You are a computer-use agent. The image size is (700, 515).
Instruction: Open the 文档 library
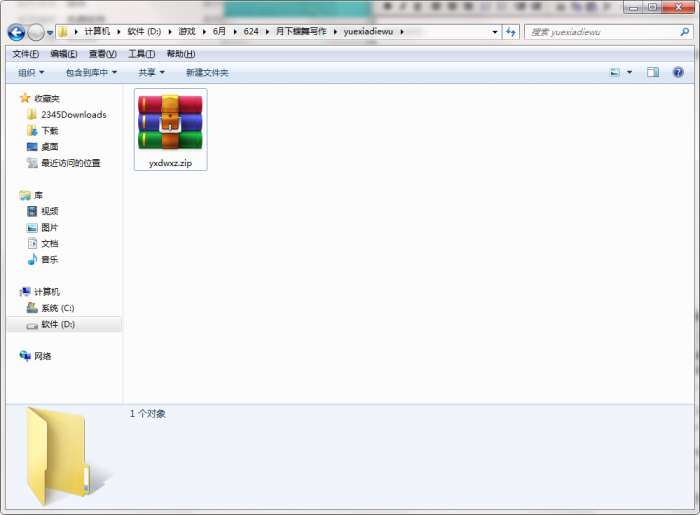[50, 243]
